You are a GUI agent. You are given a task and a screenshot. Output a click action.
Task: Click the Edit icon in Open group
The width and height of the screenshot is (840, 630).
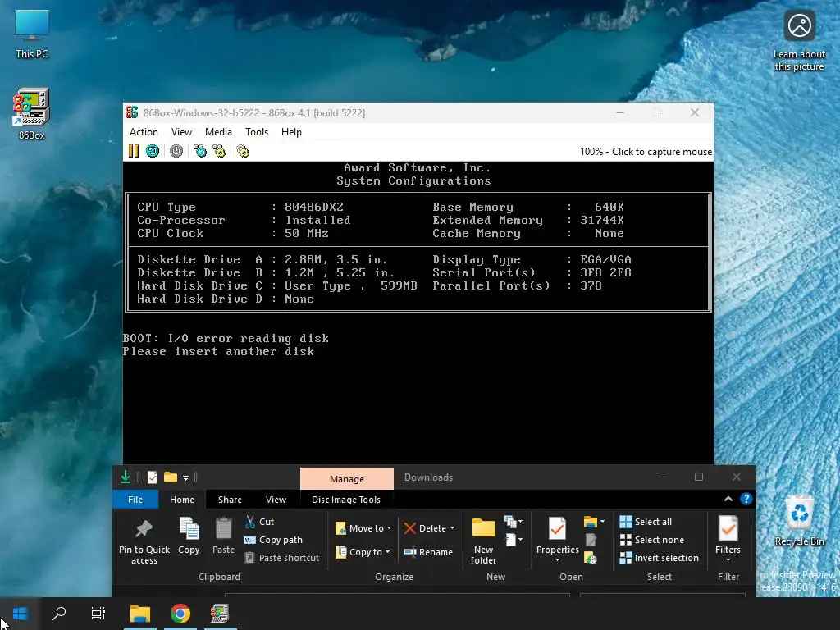[591, 540]
